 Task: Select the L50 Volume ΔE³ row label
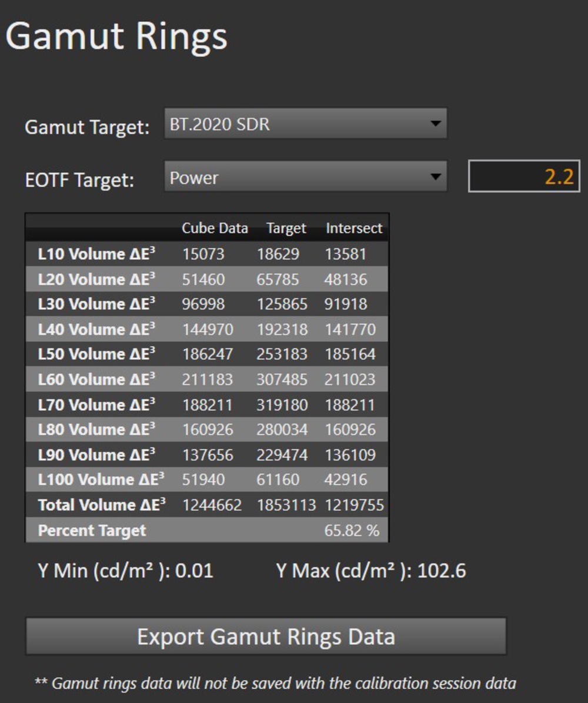coord(96,354)
